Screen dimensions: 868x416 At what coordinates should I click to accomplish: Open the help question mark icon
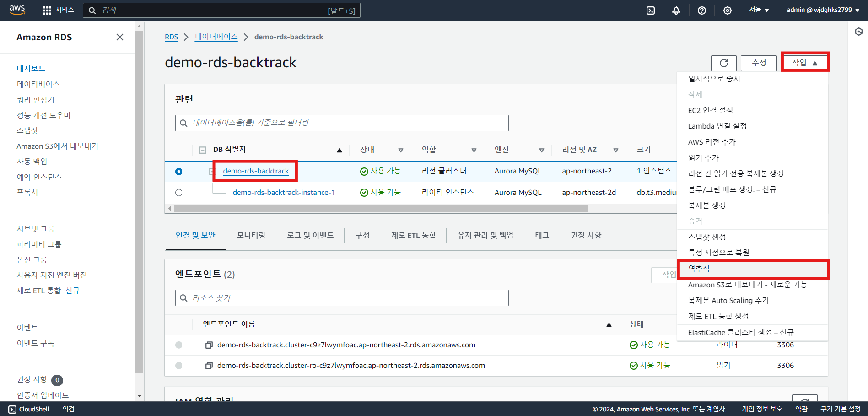pos(701,10)
